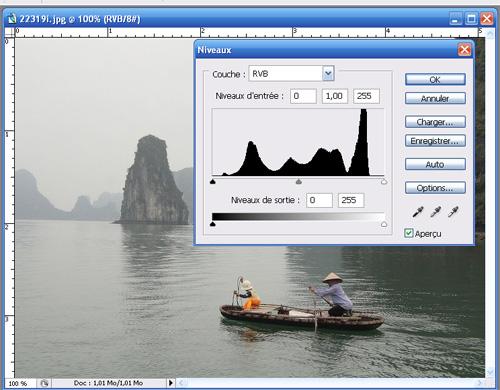This screenshot has height=390, width=500.
Task: Select the white point eyedropper
Action: (453, 211)
